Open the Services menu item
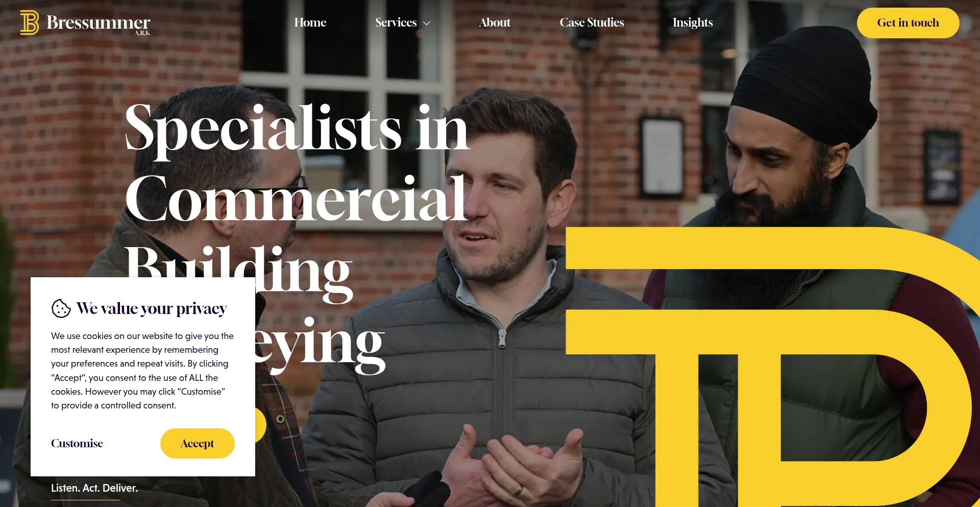This screenshot has height=507, width=980. point(396,22)
